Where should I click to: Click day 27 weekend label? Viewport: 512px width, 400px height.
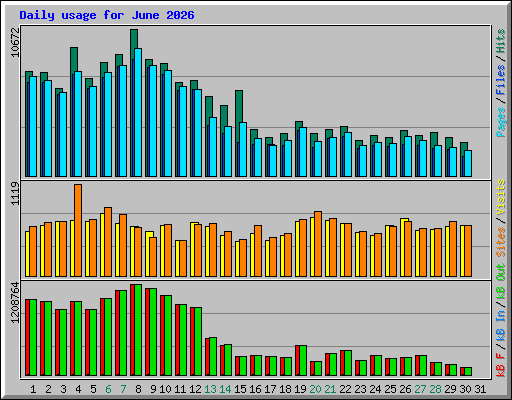coord(420,389)
